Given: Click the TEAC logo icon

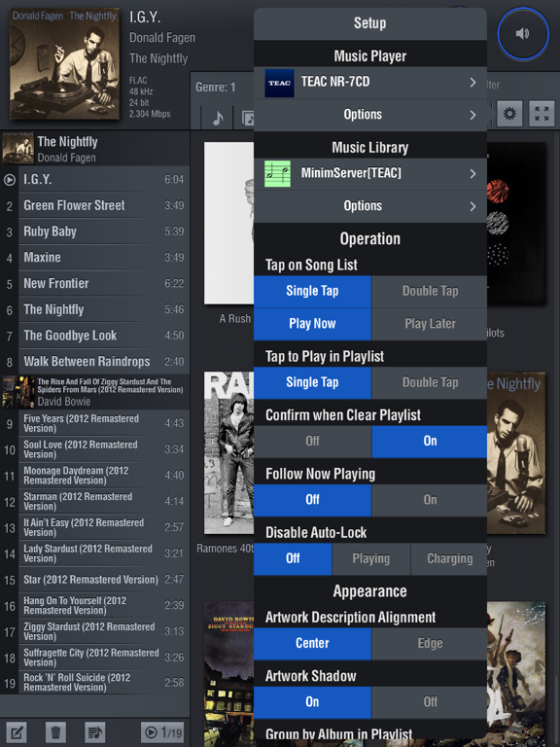Looking at the screenshot, I should coord(279,83).
